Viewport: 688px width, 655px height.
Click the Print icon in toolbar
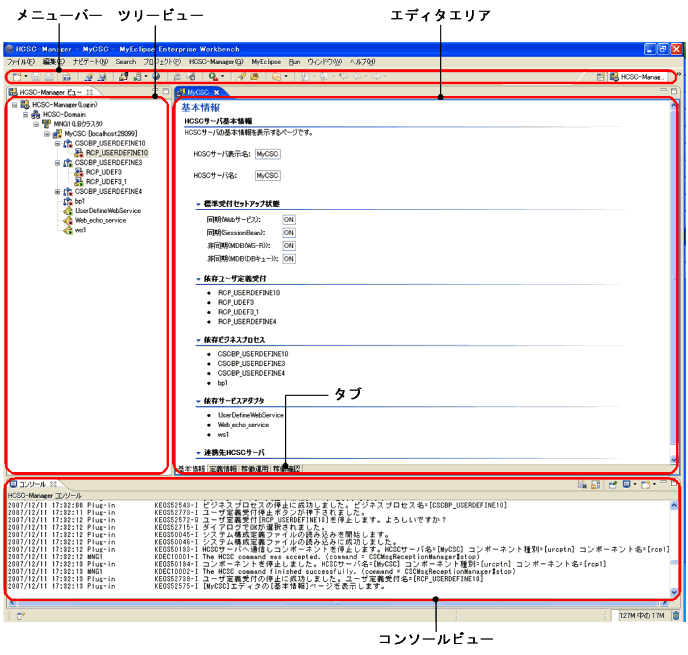[x=50, y=77]
